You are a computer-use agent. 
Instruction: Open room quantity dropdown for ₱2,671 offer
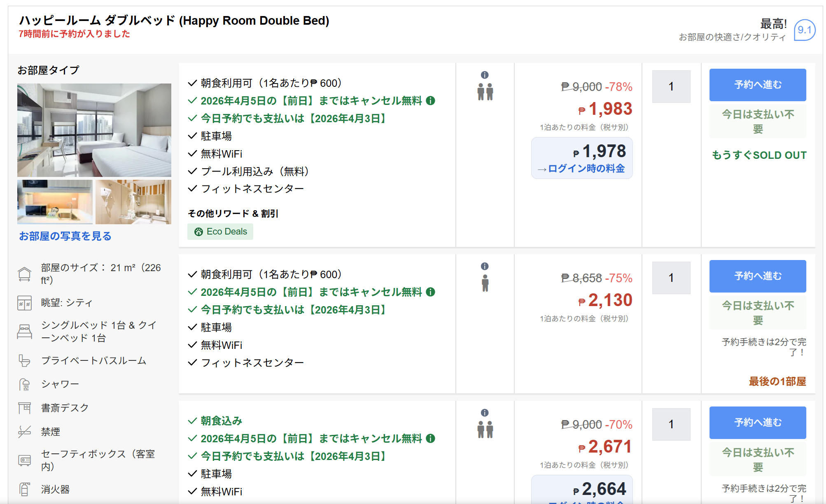point(671,424)
